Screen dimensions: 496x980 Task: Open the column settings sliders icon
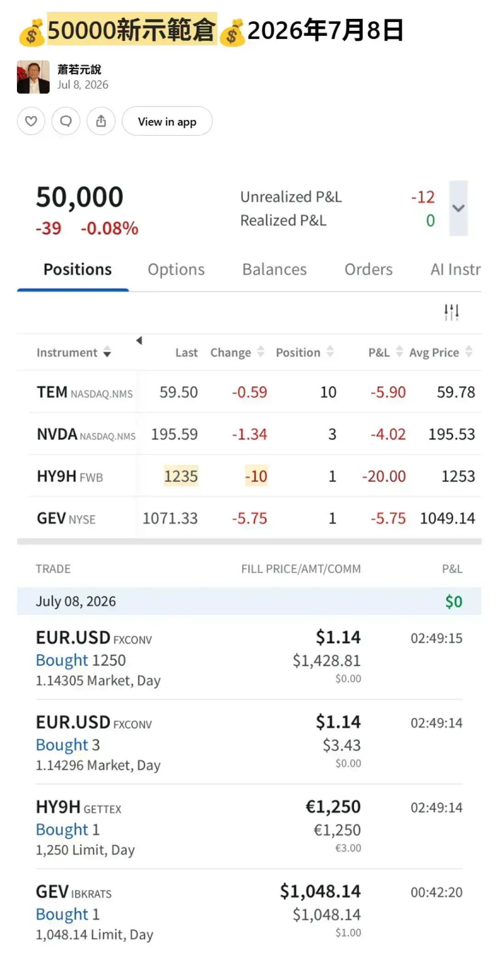(451, 312)
